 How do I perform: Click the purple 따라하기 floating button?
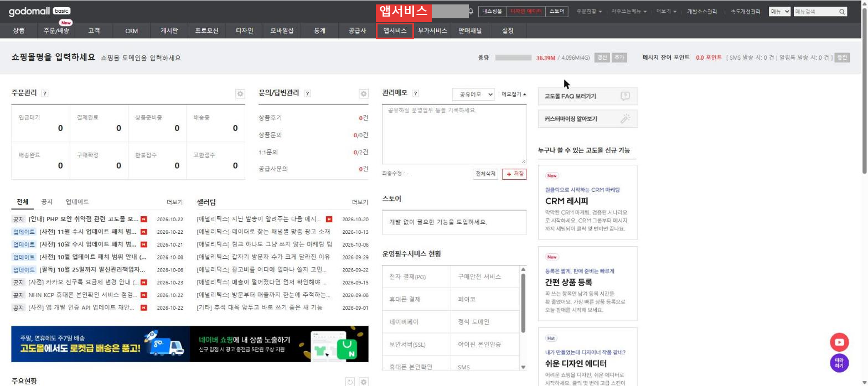click(x=839, y=363)
